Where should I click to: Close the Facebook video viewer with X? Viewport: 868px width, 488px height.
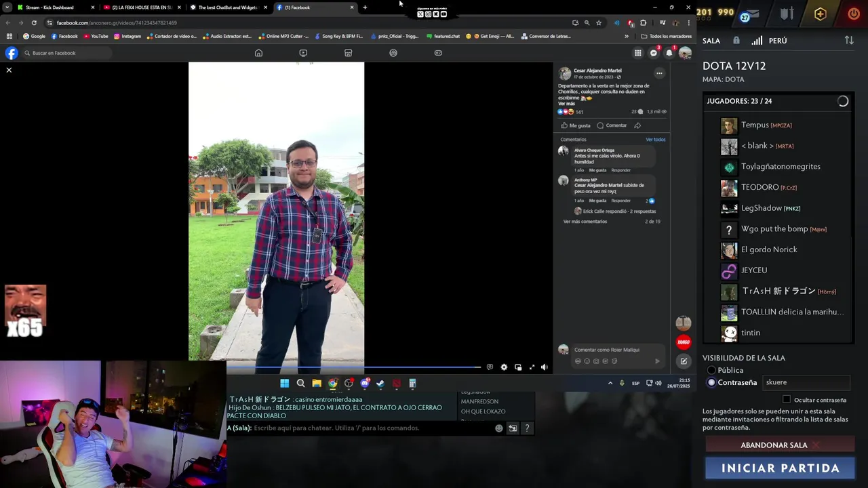9,70
